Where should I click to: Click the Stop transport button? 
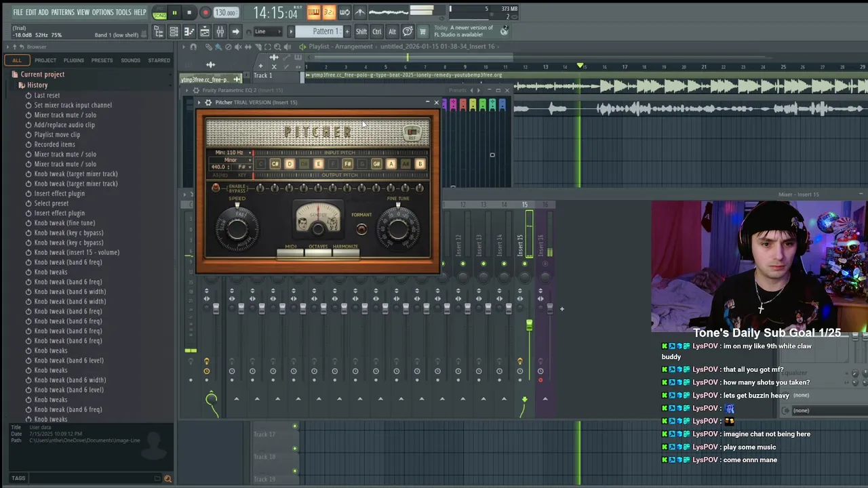(x=189, y=13)
